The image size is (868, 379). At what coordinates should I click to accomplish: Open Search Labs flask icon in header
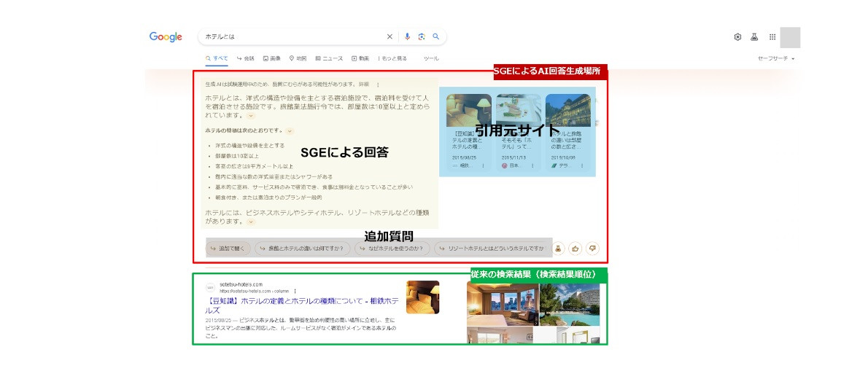pos(755,36)
